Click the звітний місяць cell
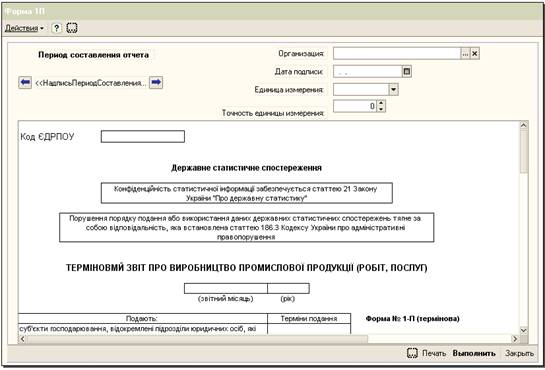The width and height of the screenshot is (545, 370). [x=226, y=288]
